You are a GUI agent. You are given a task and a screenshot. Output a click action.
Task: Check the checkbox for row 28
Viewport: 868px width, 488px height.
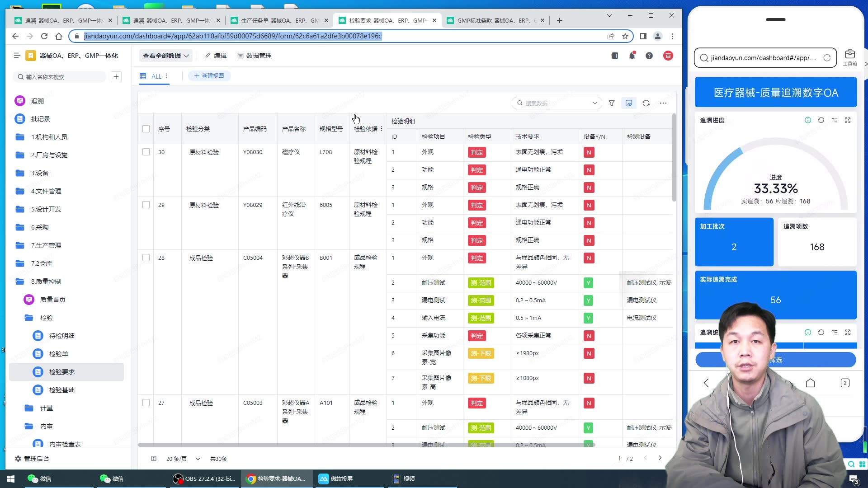[x=146, y=258]
